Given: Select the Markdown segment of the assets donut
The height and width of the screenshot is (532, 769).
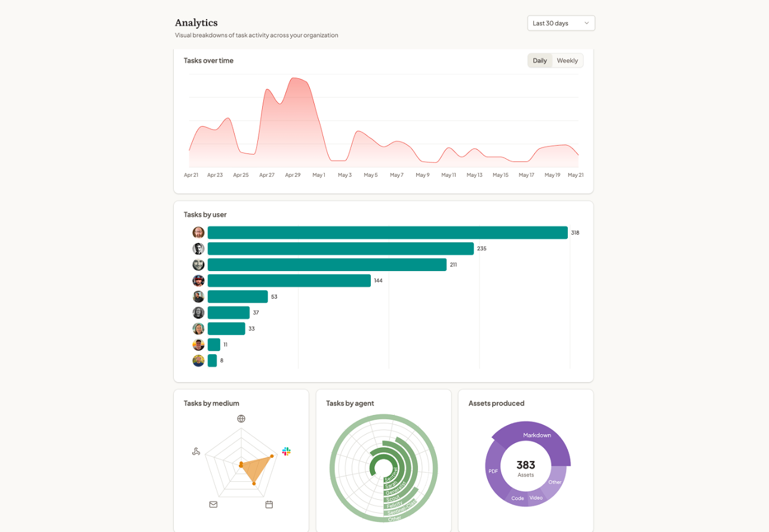Looking at the screenshot, I should [537, 435].
